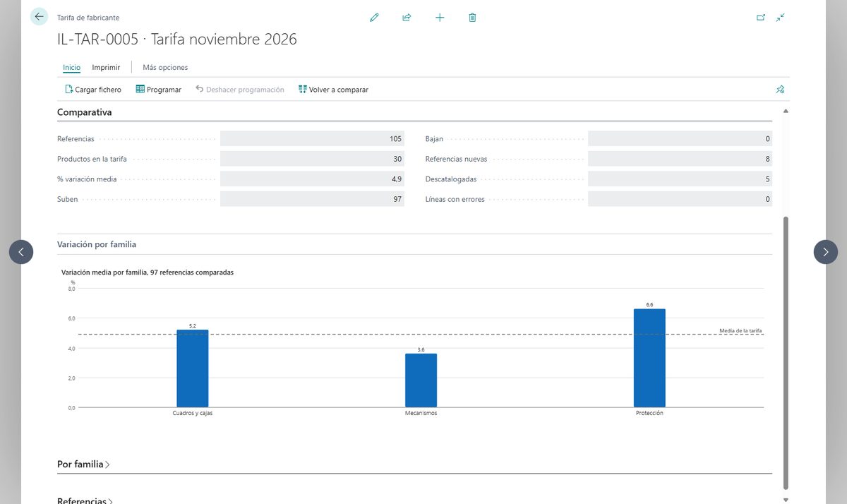
Task: Click the Referencias field showing 105
Action: point(312,139)
